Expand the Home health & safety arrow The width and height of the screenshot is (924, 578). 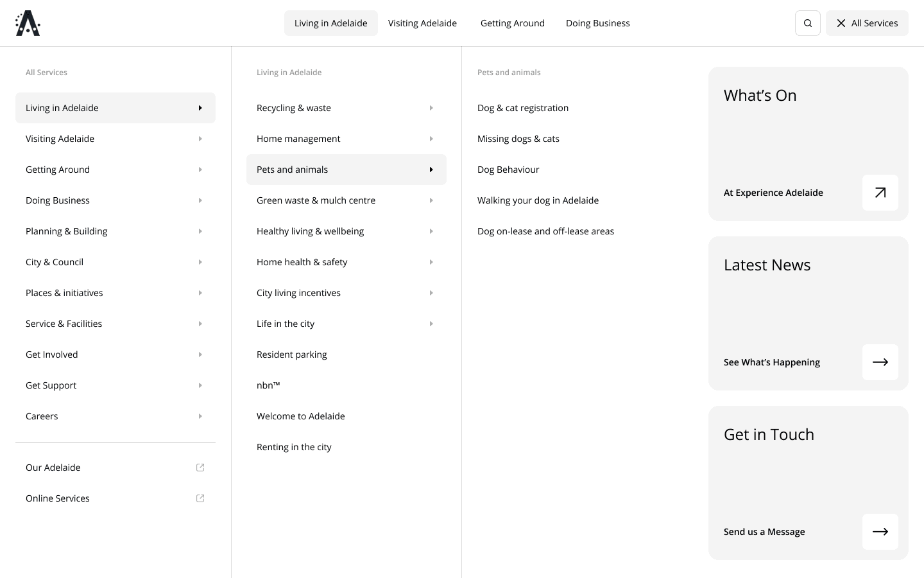point(431,262)
